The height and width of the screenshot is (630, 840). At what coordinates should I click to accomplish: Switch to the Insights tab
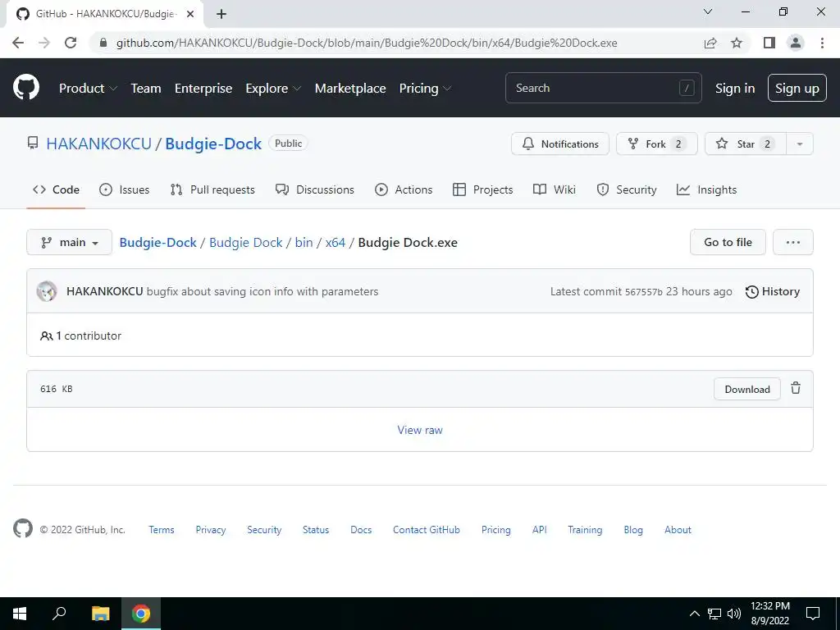point(706,189)
